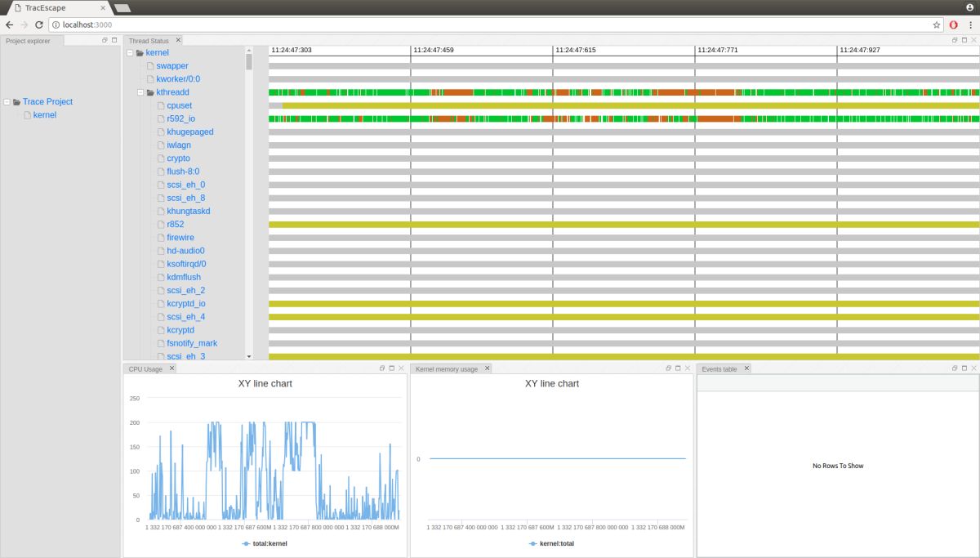980x558 pixels.
Task: Bookmark this page with the star icon
Action: (x=937, y=25)
